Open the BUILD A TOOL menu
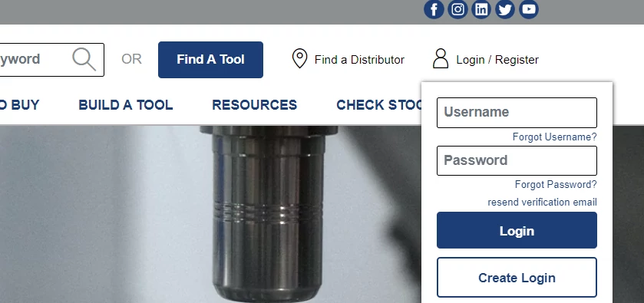The height and width of the screenshot is (303, 644). [126, 105]
